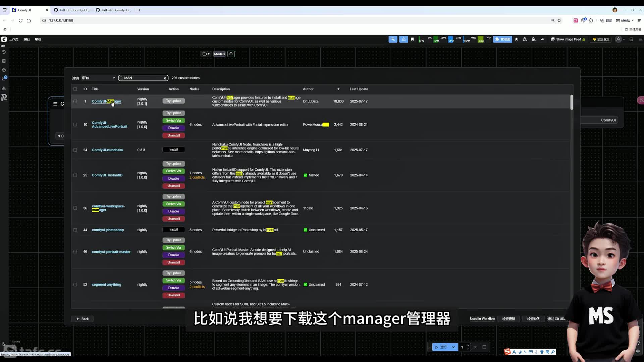Viewport: 644px width, 362px height.
Task: Go to the browser home page
Action: [x=29, y=20]
